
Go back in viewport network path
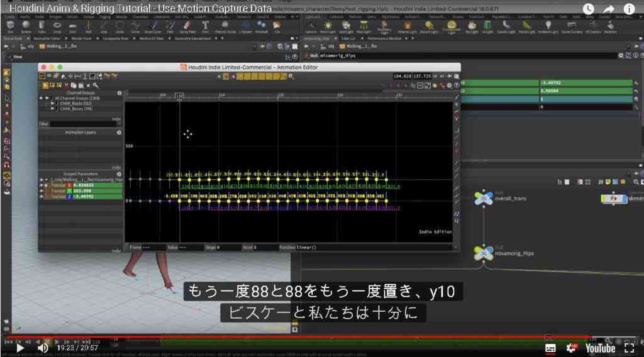(6, 47)
